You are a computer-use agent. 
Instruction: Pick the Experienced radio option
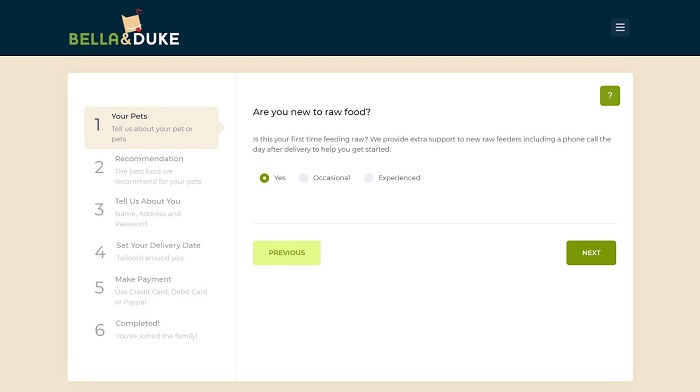pos(368,178)
